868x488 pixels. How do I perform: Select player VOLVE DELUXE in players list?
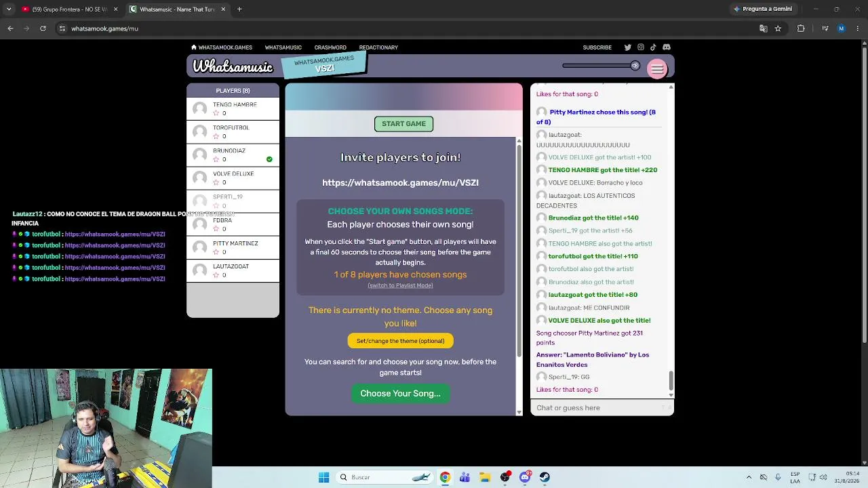pyautogui.click(x=233, y=178)
